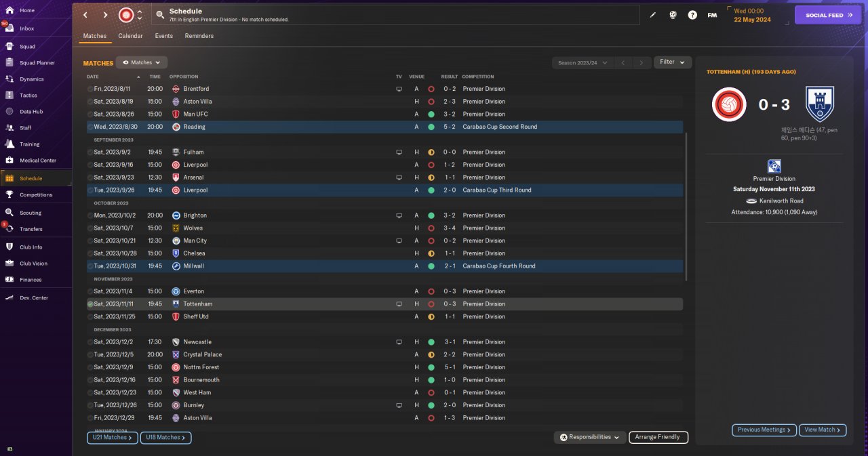Open the Training section
Screen dimensions: 868x456
tap(29, 144)
